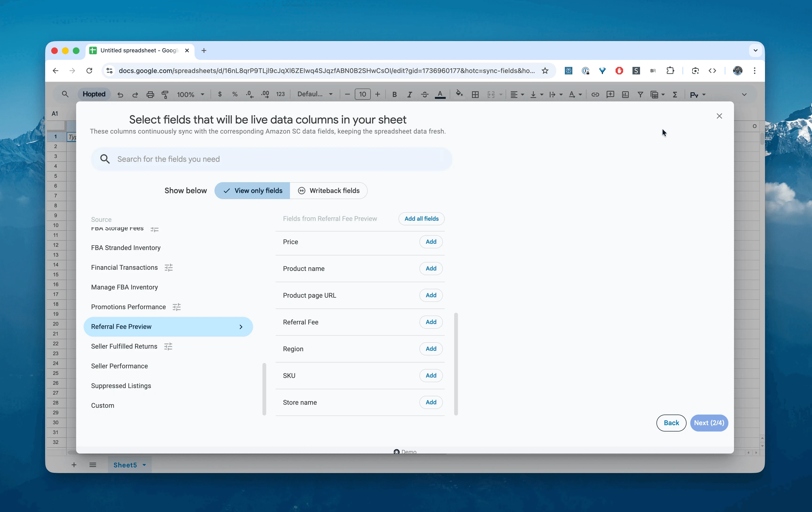The image size is (812, 512).
Task: Open the zoom 100% dropdown
Action: coord(191,95)
